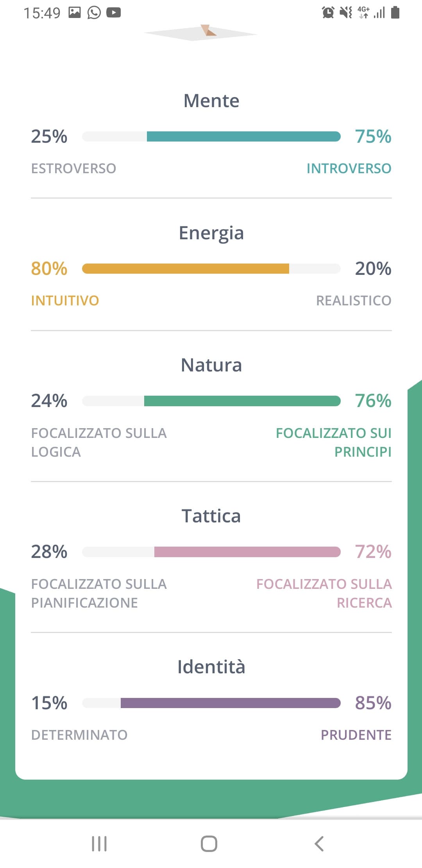
Task: Click the Mente teal progress bar
Action: (211, 136)
